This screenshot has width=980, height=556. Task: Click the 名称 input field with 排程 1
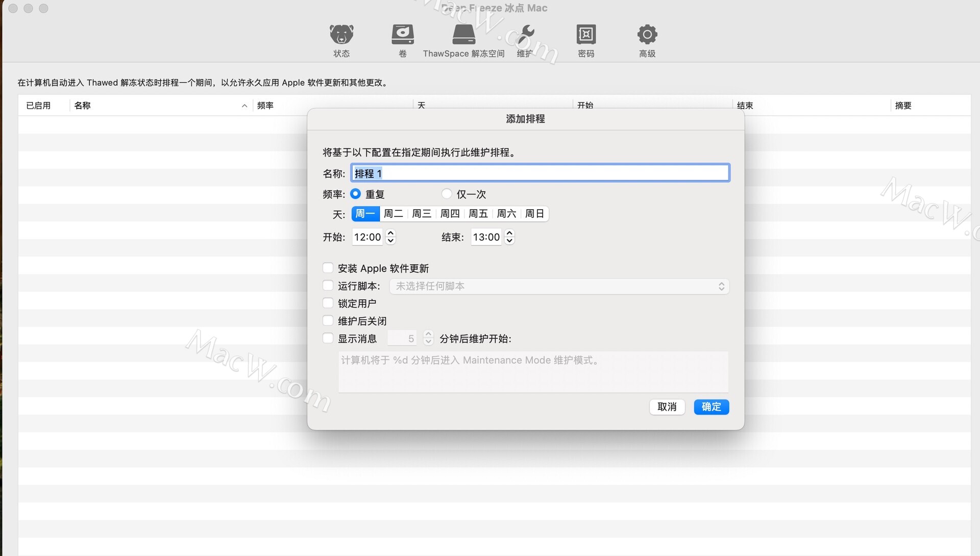(541, 173)
